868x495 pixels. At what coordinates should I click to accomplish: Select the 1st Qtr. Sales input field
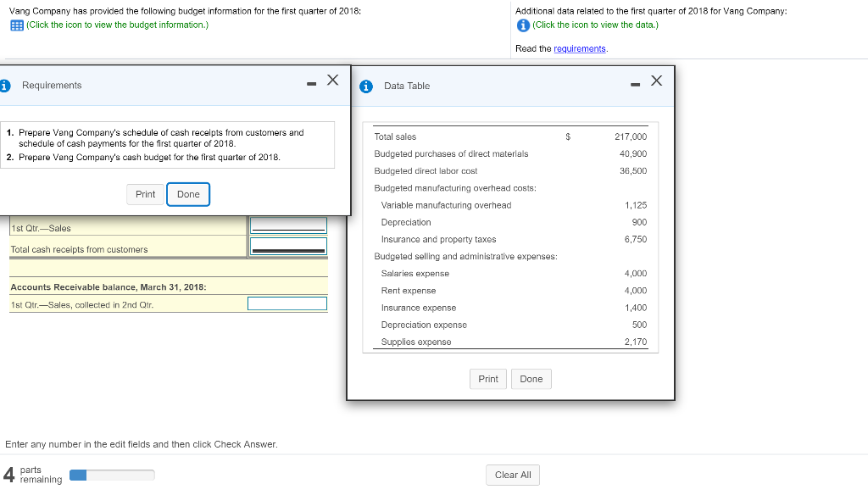tap(287, 225)
